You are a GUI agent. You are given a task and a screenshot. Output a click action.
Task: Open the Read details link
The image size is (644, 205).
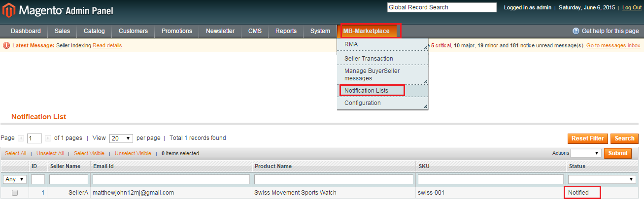coord(107,45)
